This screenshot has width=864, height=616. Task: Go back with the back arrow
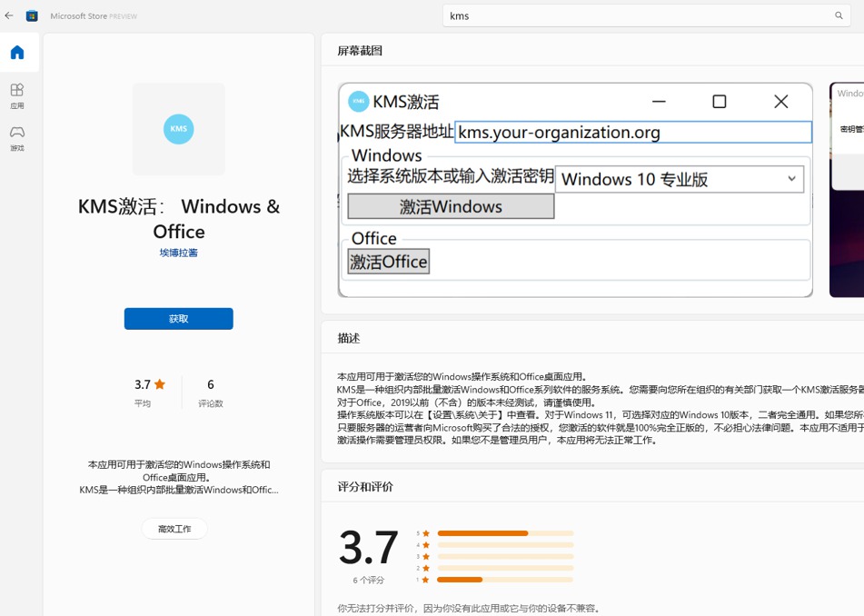[9, 15]
